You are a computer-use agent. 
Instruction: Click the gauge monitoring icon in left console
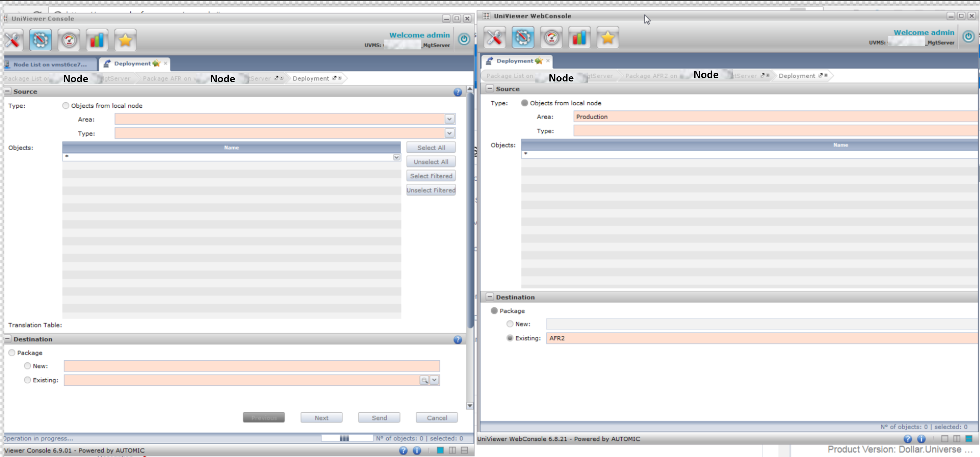tap(69, 40)
